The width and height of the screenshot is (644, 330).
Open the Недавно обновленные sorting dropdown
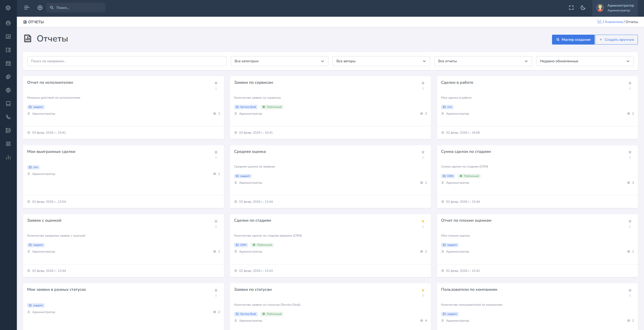point(584,61)
